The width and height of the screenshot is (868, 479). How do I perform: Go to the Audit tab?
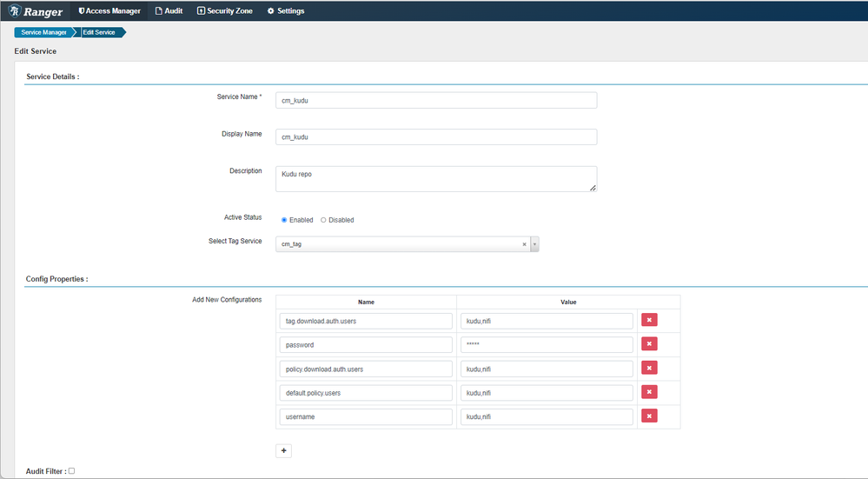pyautogui.click(x=169, y=10)
